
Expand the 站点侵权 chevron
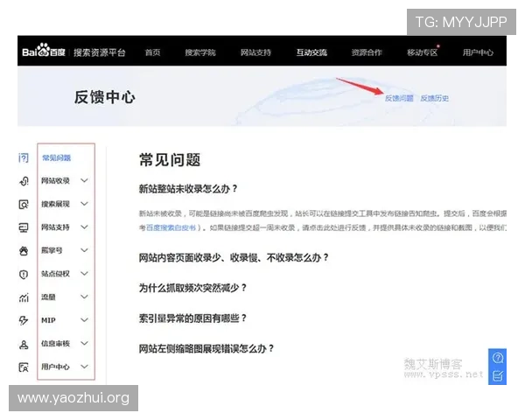click(x=84, y=273)
